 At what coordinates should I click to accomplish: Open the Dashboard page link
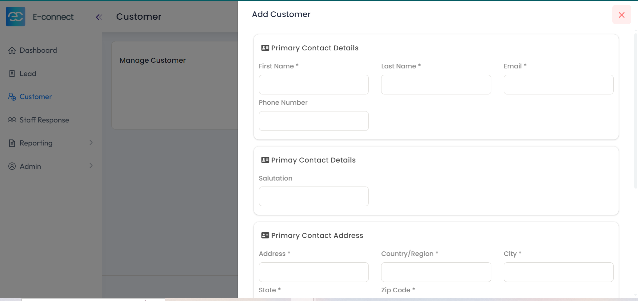pos(38,50)
